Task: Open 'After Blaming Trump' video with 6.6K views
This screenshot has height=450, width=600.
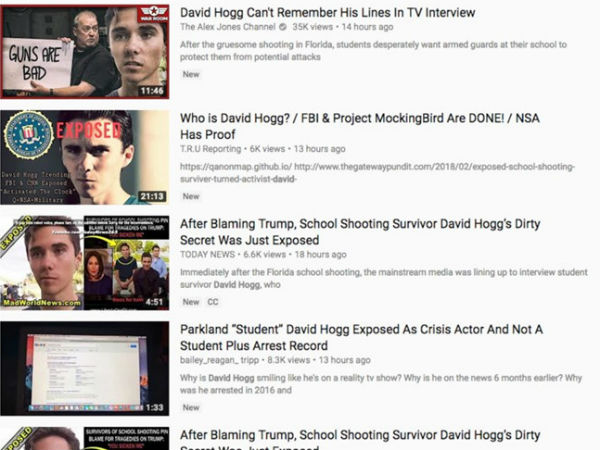Action: point(360,232)
